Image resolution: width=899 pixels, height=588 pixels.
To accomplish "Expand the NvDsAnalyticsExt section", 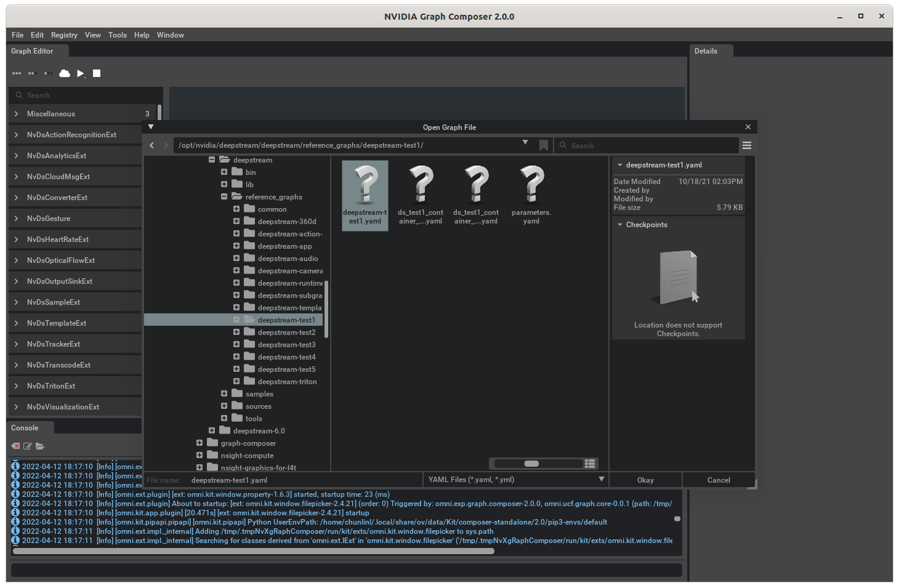I will (x=15, y=155).
